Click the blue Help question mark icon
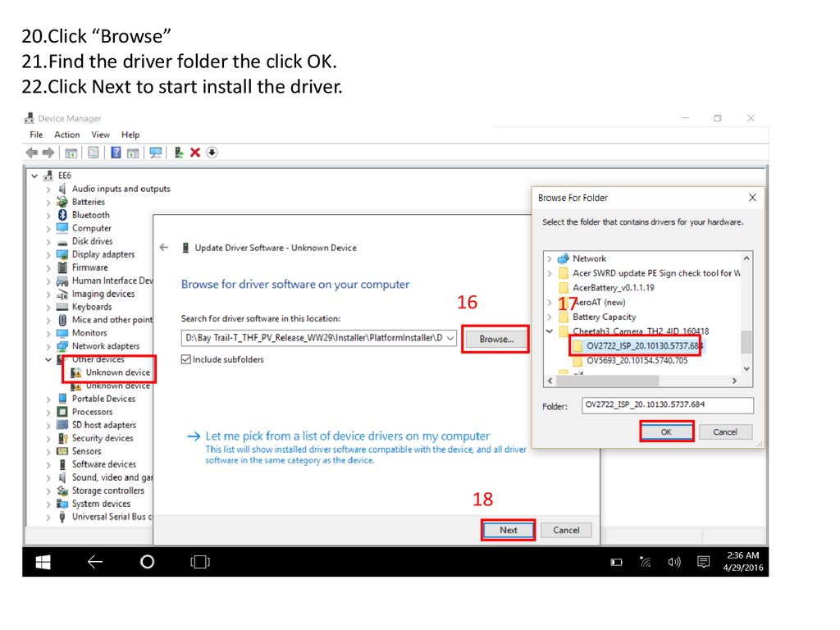 pyautogui.click(x=116, y=153)
